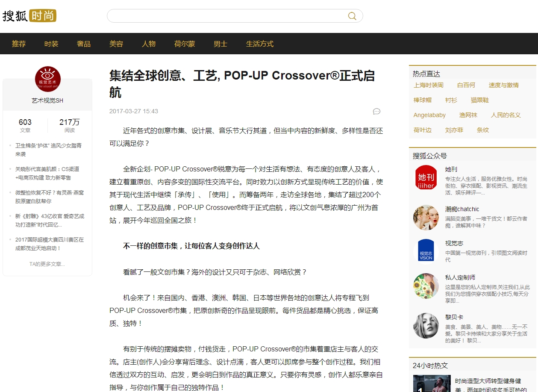Open the article comments bubble icon
Image resolution: width=538 pixels, height=392 pixels.
pyautogui.click(x=376, y=111)
